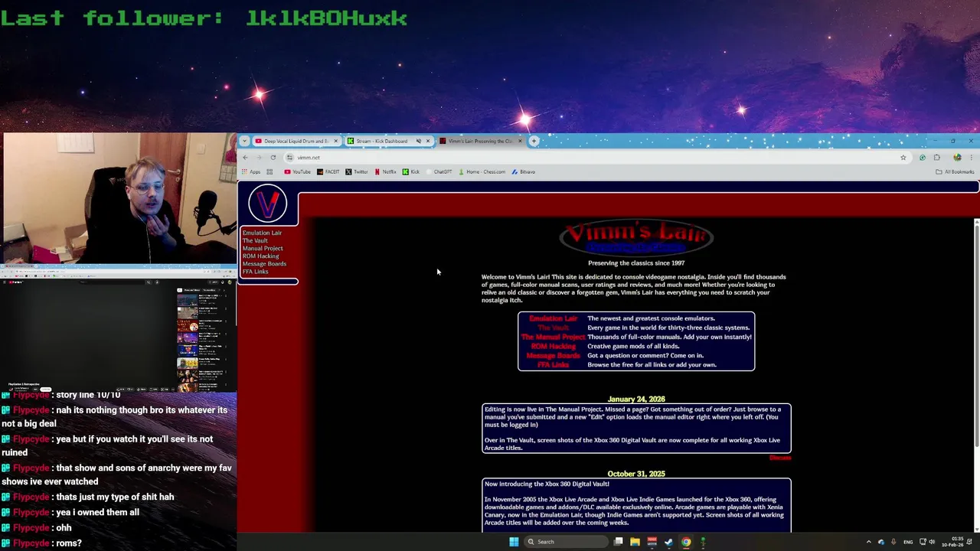Click the taskbar Search box
Image resolution: width=980 pixels, height=551 pixels.
pos(565,542)
